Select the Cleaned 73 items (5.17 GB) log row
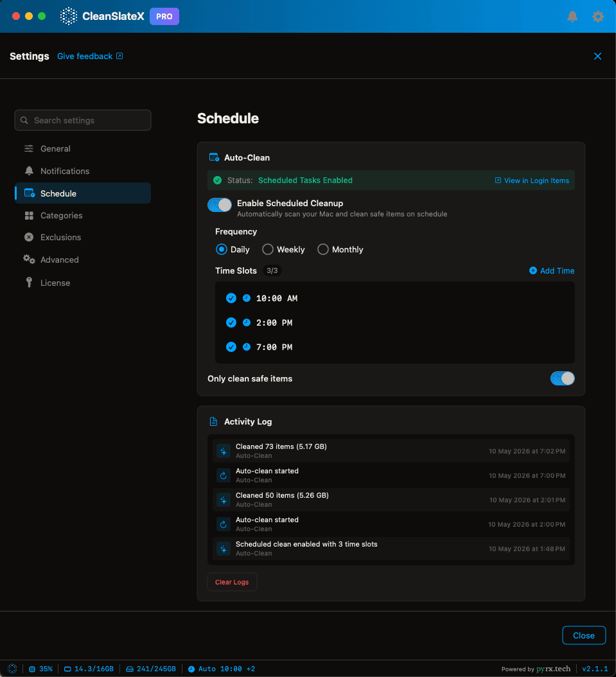 [391, 451]
